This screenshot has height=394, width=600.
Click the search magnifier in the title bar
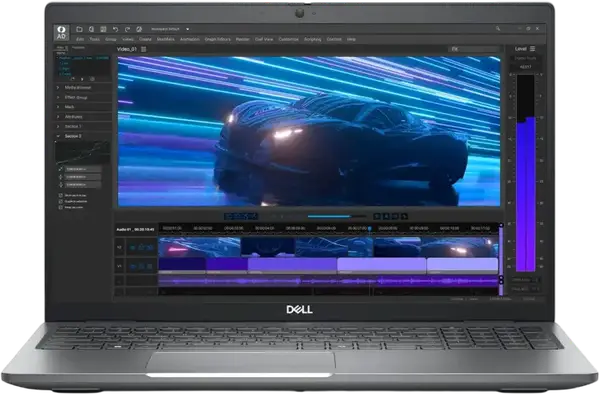point(498,29)
